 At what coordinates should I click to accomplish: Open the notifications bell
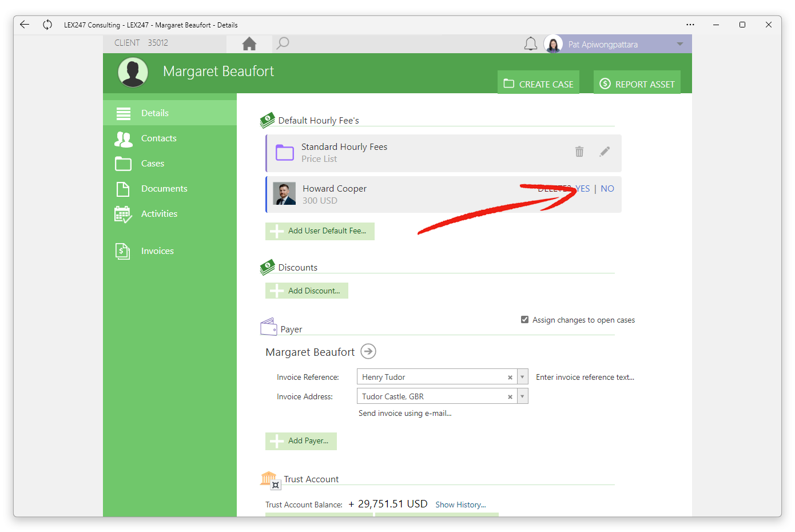(x=531, y=44)
